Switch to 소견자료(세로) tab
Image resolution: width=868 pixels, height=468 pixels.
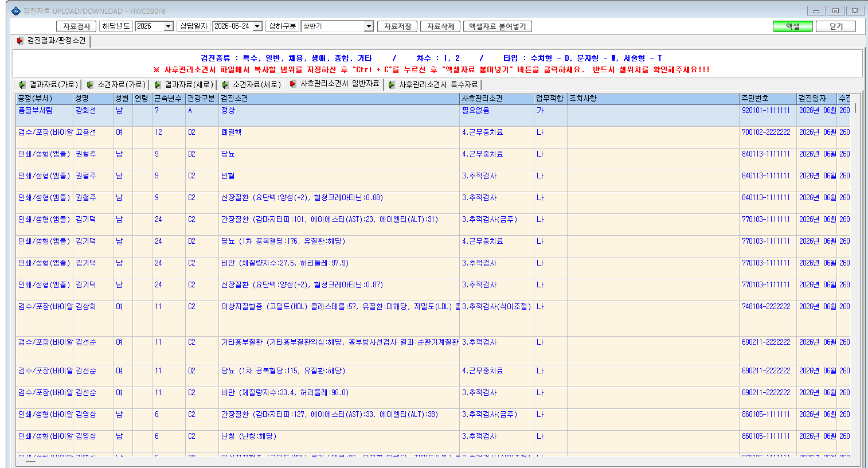coord(252,84)
